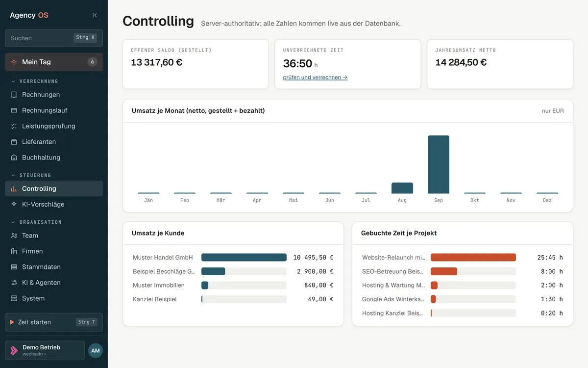Click the unverrechnete Zeit value 36:50
588x368 pixels.
click(297, 64)
